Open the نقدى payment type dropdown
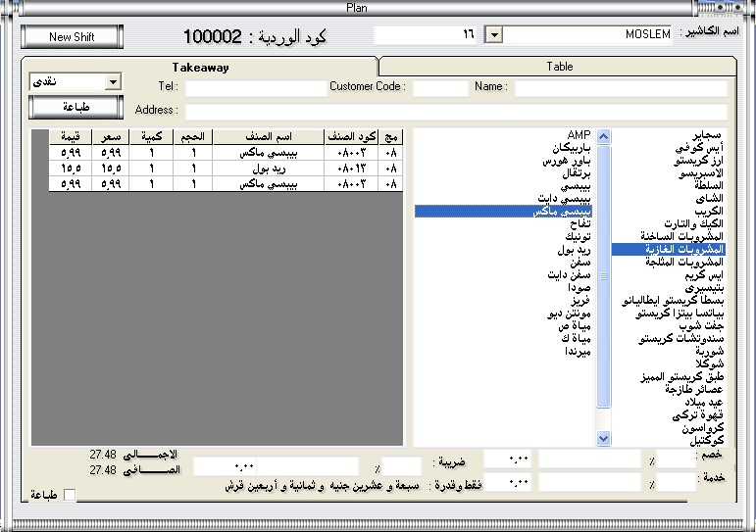756x532 pixels. [x=113, y=82]
